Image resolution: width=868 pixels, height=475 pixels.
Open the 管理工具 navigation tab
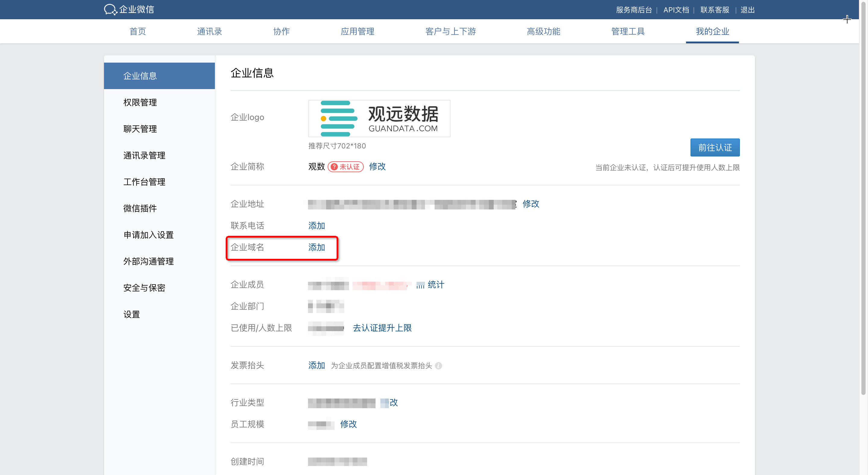click(x=628, y=31)
